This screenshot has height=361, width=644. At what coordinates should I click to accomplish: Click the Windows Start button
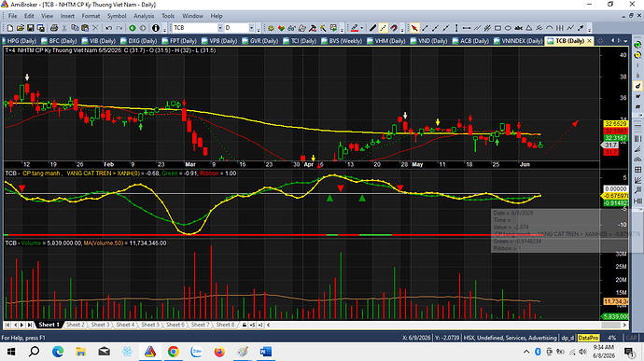click(11, 352)
